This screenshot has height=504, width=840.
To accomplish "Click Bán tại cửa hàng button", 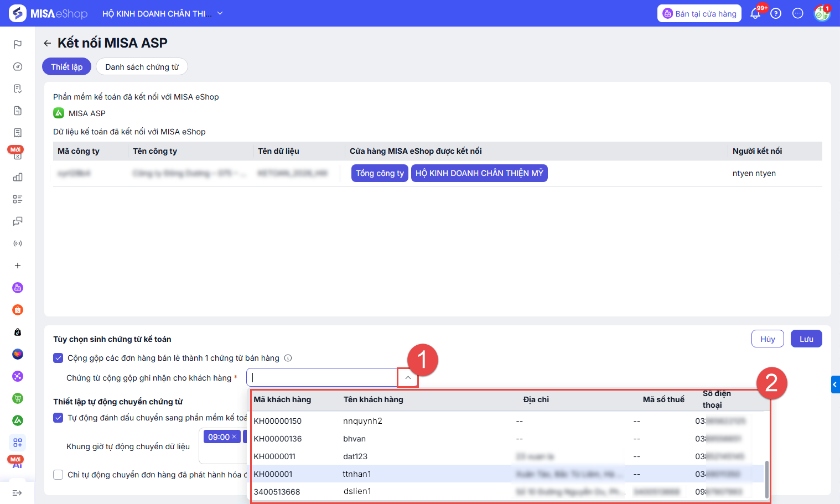I will (699, 13).
